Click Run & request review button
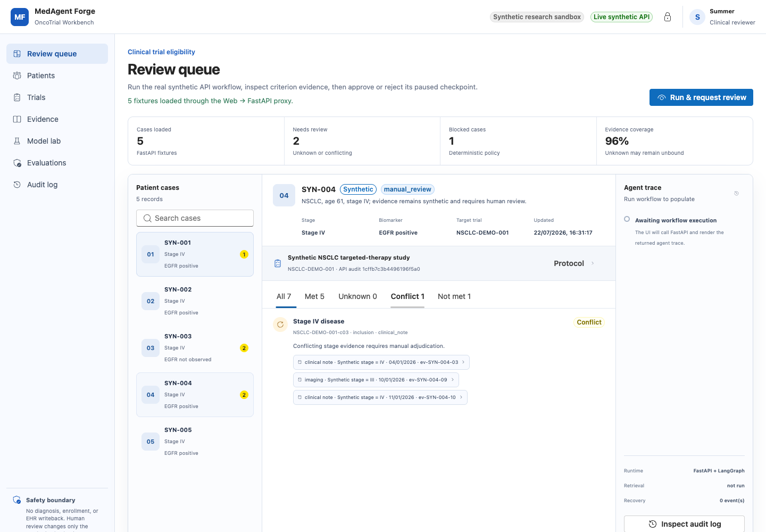Viewport: 766px width, 532px height. tap(701, 97)
